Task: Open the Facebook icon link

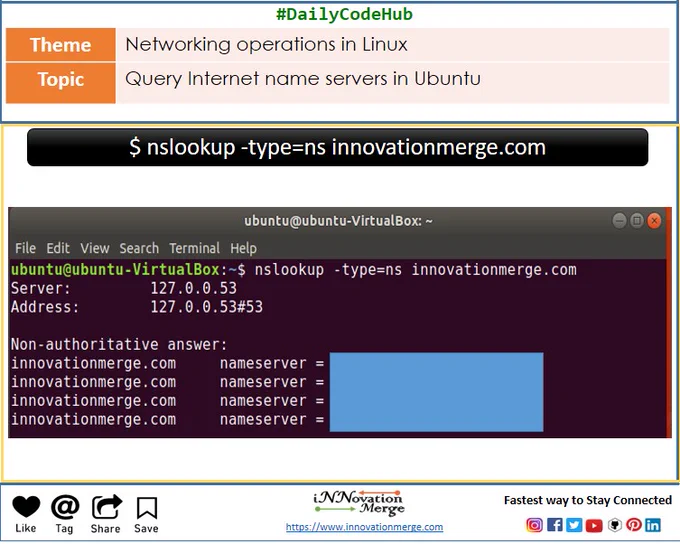Action: tap(555, 525)
